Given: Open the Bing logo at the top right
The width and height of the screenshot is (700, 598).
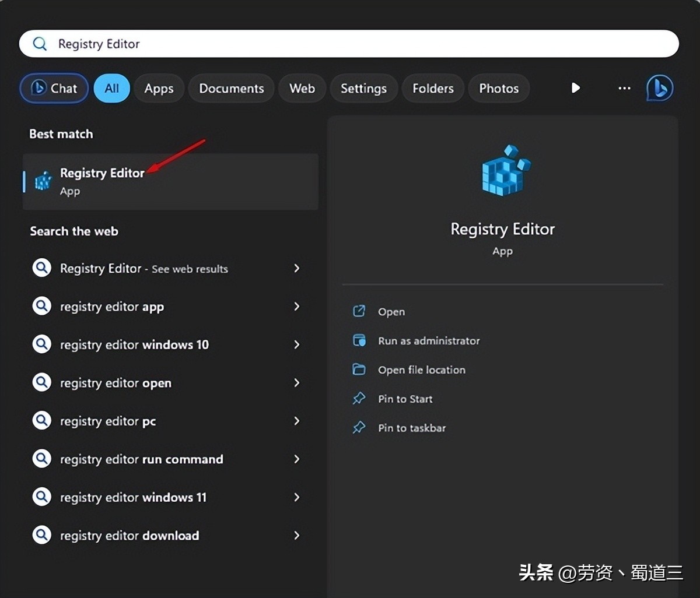Looking at the screenshot, I should (659, 88).
